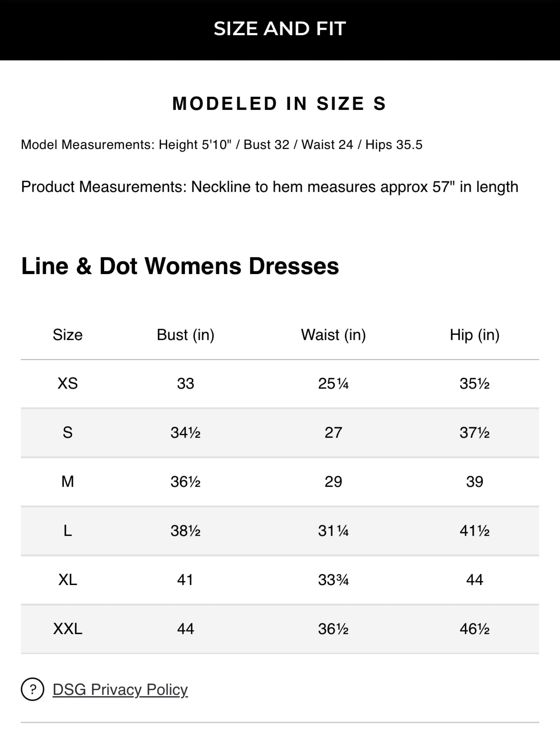Click the XXL hip value 46½
560x747 pixels.
475,629
